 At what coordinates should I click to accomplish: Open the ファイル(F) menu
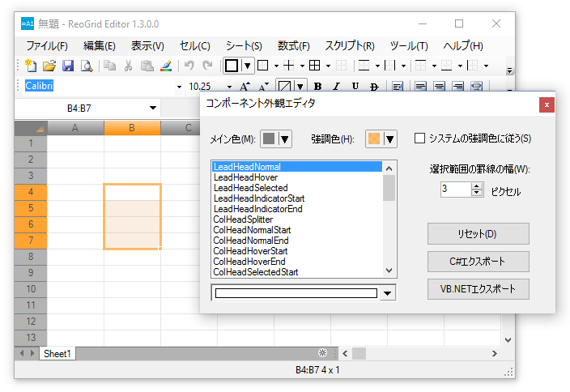pos(47,45)
